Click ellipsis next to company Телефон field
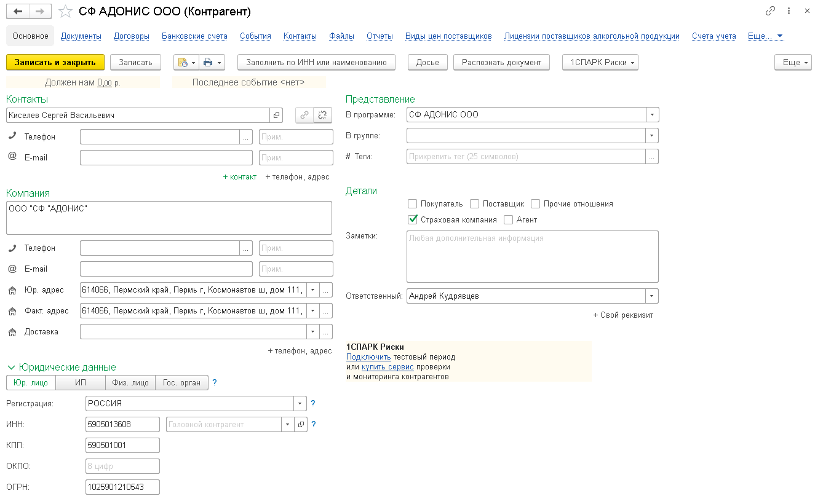 point(246,248)
